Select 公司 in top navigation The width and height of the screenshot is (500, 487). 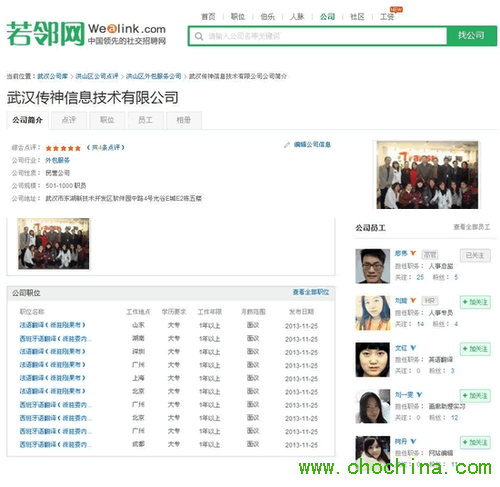[x=327, y=16]
